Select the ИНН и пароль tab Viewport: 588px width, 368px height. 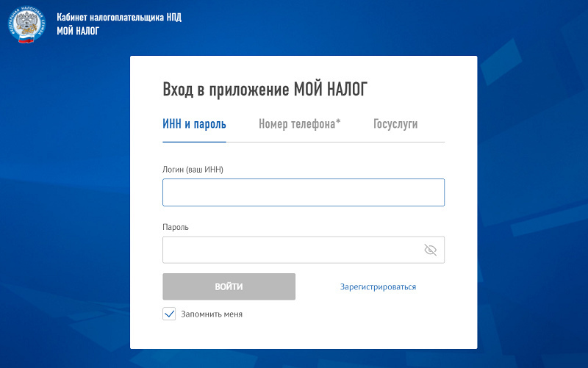(194, 124)
